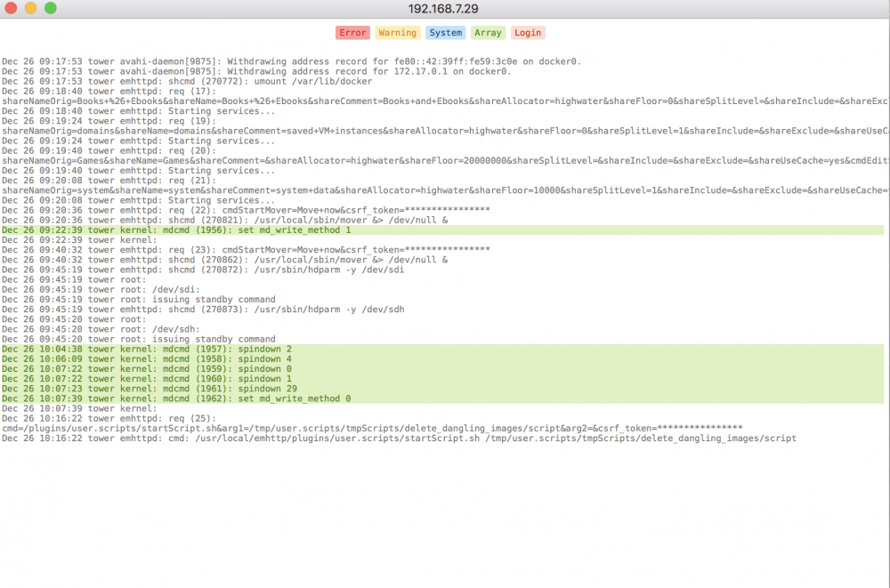The image size is (890, 588).
Task: Click the 'req (25):' log line
Action: pyautogui.click(x=109, y=418)
